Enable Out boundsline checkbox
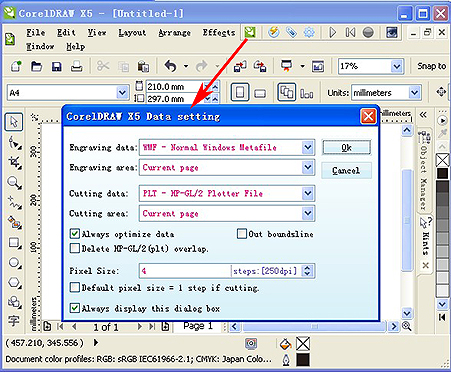Viewport: 451px width, 372px height. 242,233
